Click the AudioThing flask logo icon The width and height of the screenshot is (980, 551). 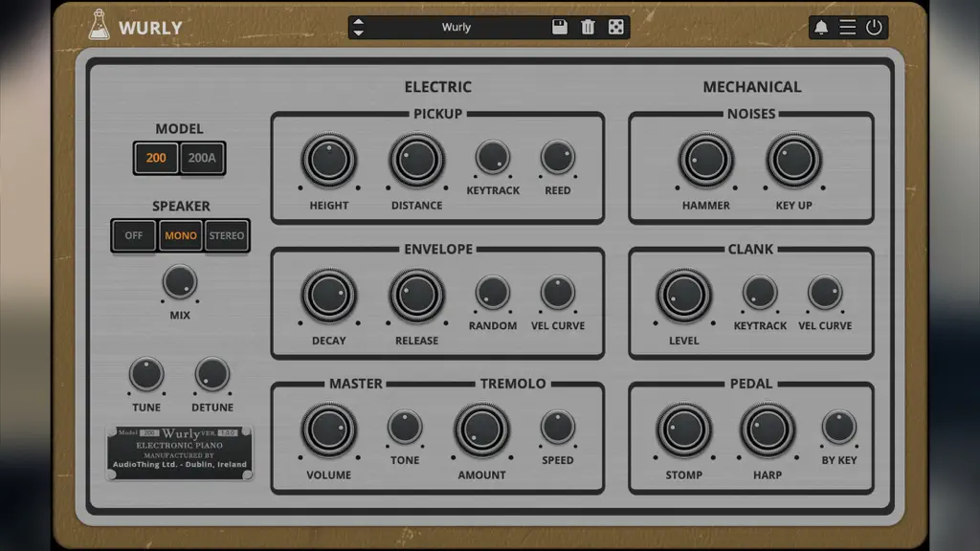(x=99, y=25)
